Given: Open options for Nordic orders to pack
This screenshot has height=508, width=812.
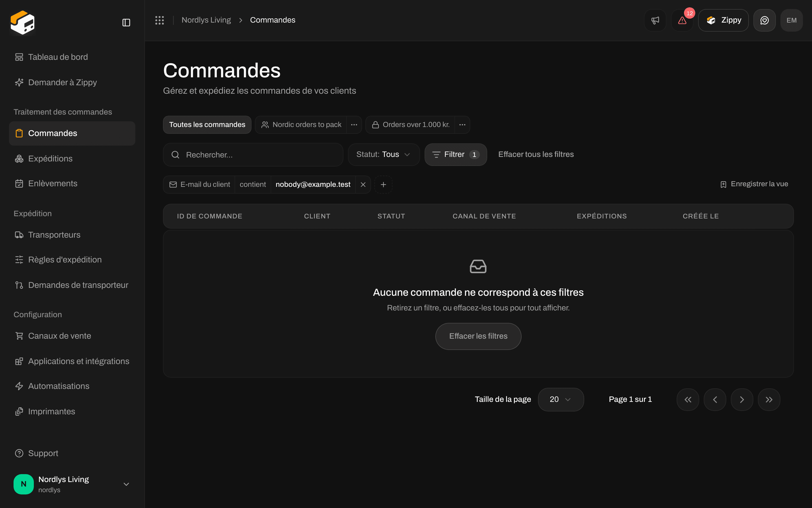Looking at the screenshot, I should tap(354, 125).
